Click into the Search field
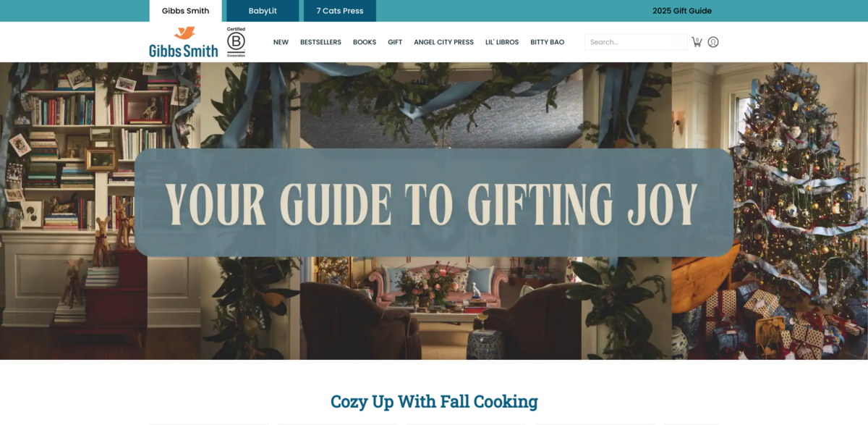Image resolution: width=868 pixels, height=425 pixels. point(636,42)
